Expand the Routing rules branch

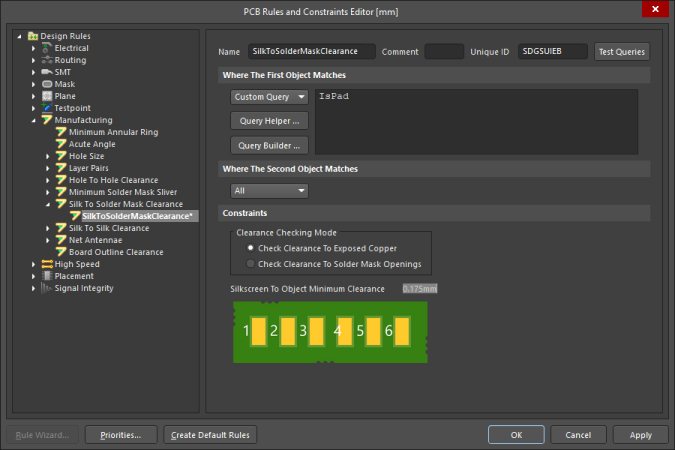[x=34, y=60]
